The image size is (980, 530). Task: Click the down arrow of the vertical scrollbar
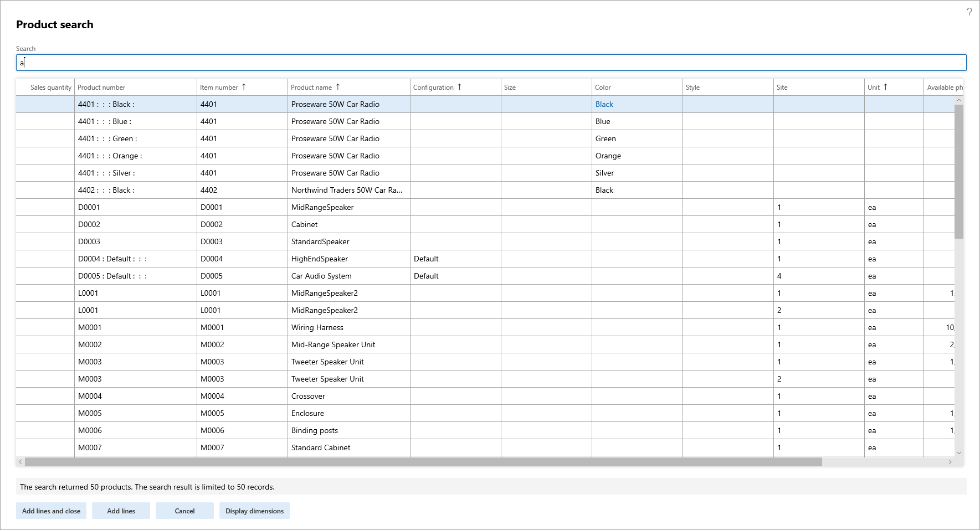(x=958, y=452)
